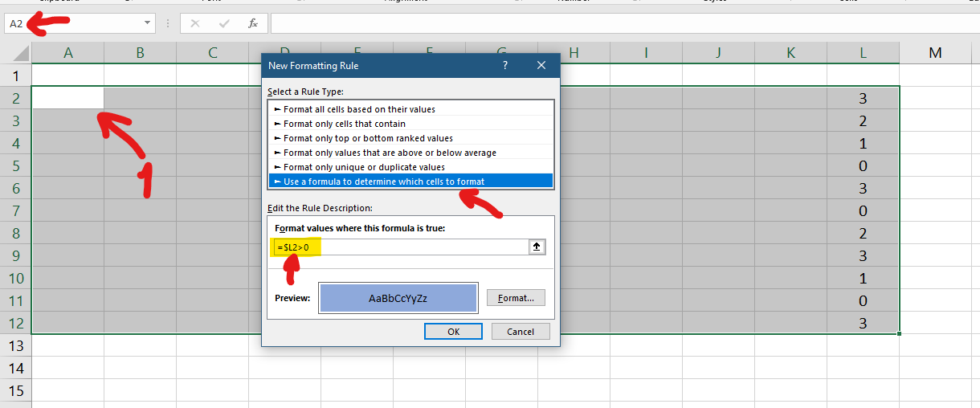Click the formula bar enter checkmark icon
The image size is (980, 408).
[224, 23]
